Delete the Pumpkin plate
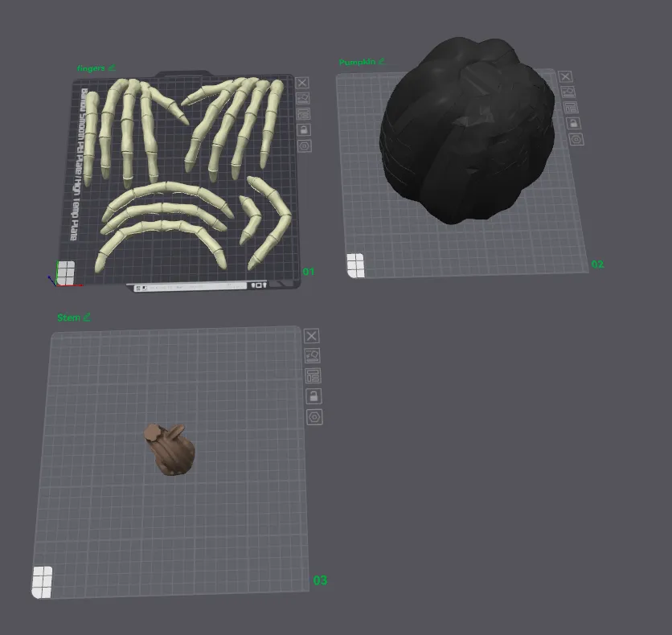The width and height of the screenshot is (672, 635). pos(565,77)
